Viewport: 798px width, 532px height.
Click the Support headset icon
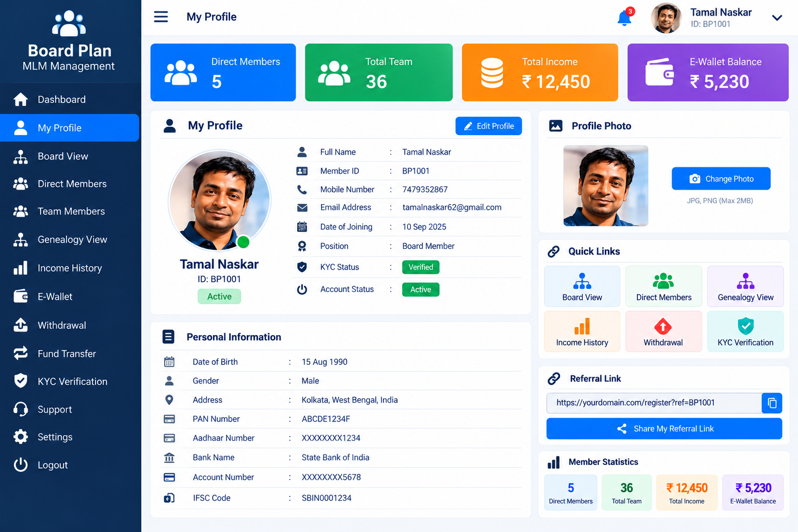tap(21, 409)
